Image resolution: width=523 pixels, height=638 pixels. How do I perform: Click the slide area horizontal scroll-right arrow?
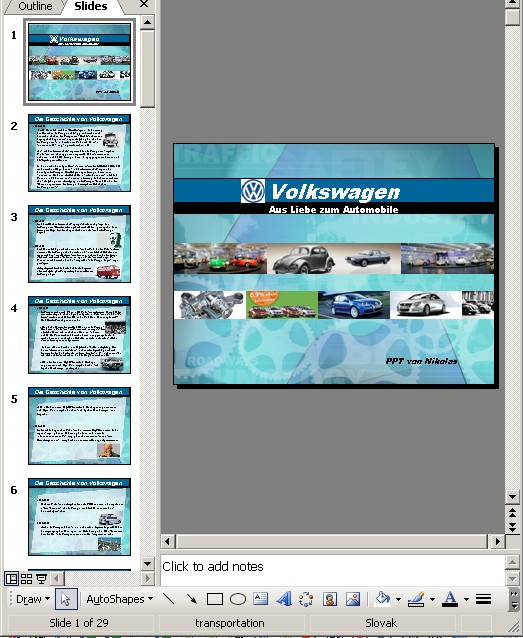(x=497, y=541)
